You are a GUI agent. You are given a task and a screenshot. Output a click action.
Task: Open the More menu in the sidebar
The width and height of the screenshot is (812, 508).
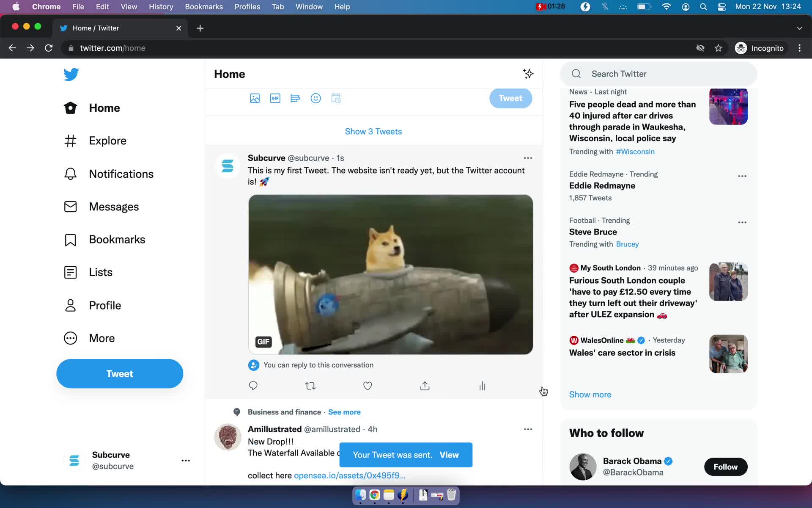[90, 338]
